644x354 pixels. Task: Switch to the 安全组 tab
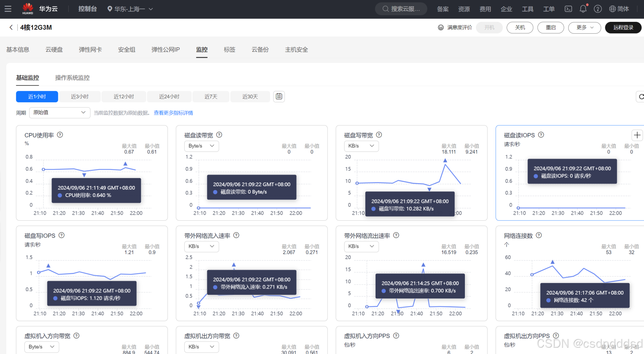[127, 50]
